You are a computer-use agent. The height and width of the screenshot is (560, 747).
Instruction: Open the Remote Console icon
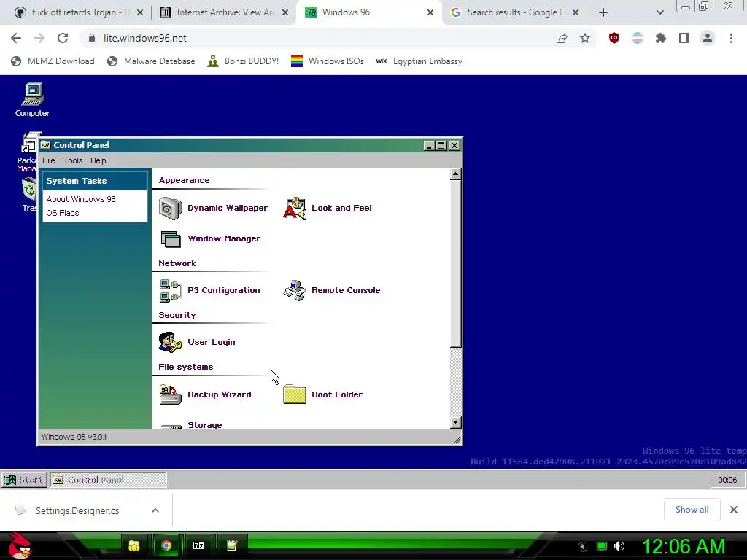pyautogui.click(x=295, y=290)
